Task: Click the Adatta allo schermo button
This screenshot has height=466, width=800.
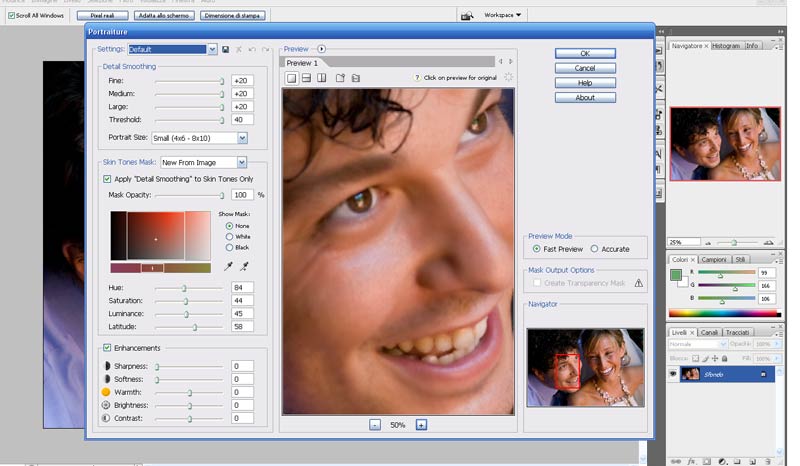Action: point(164,16)
